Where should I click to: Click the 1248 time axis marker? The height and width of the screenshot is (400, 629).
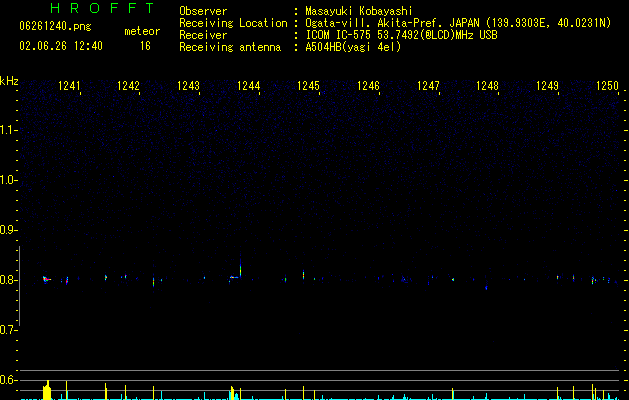(487, 85)
